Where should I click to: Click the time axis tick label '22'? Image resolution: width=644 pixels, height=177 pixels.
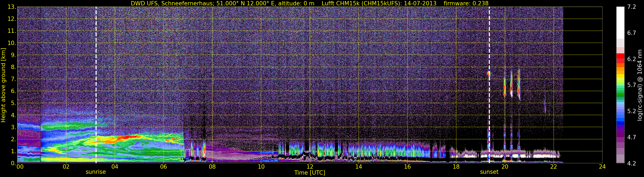pyautogui.click(x=554, y=167)
